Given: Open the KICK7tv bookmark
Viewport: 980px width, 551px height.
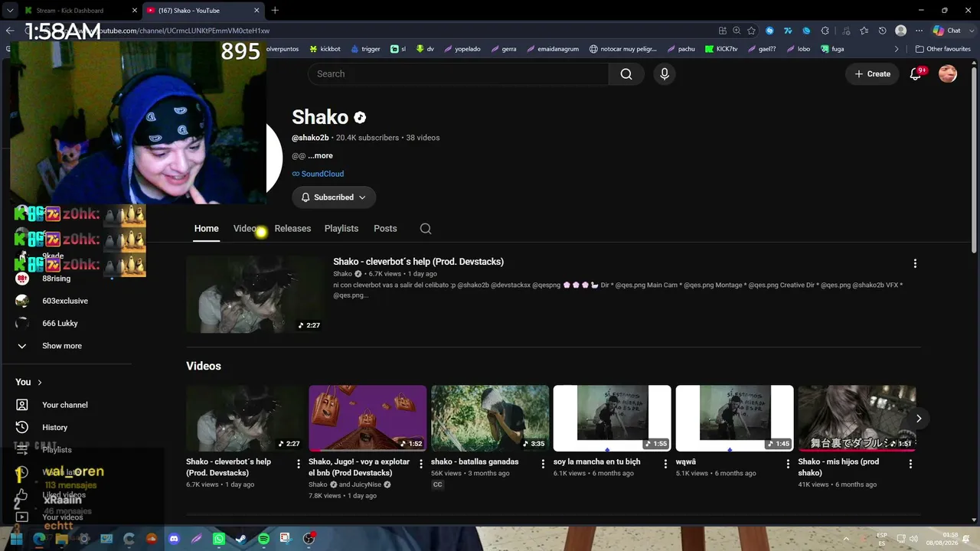Looking at the screenshot, I should [x=720, y=49].
